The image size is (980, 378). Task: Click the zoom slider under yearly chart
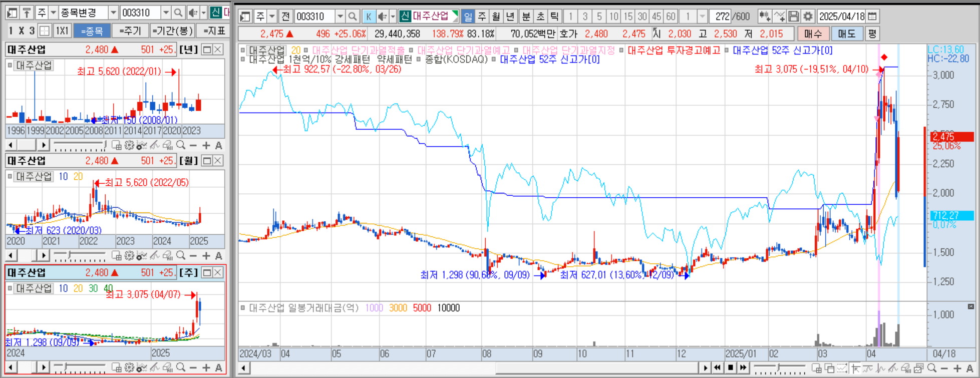(x=80, y=145)
